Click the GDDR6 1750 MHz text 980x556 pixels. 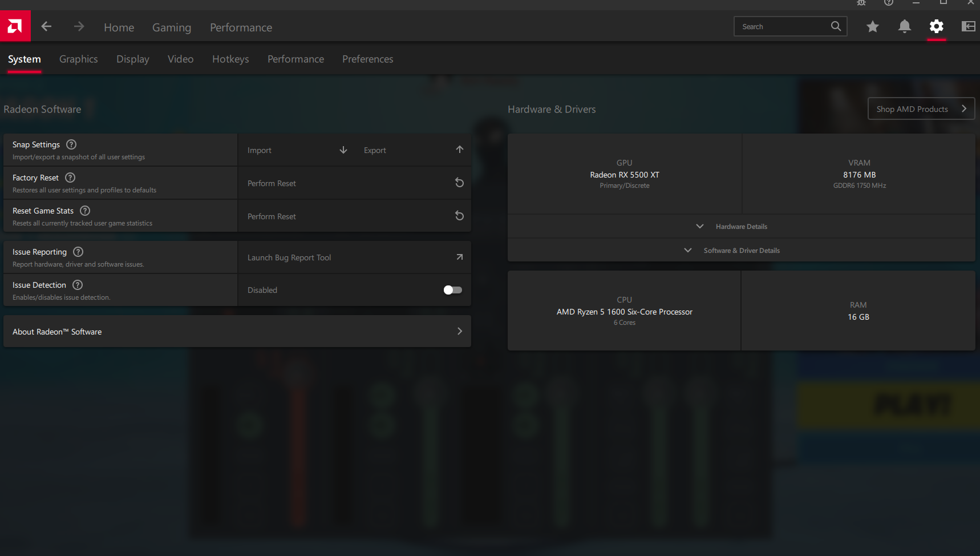[x=860, y=186]
